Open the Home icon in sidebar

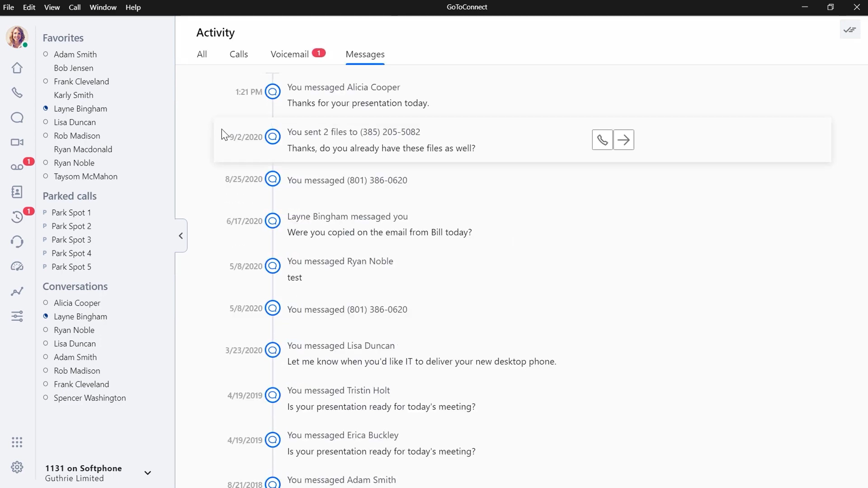pos(17,68)
